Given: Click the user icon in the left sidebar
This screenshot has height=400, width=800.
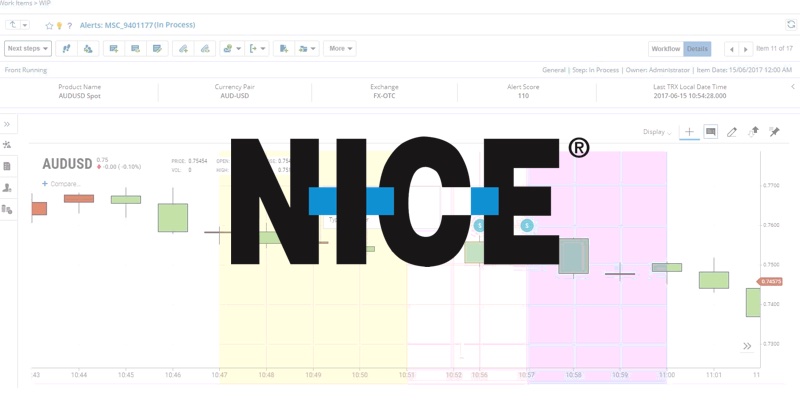Looking at the screenshot, I should [8, 187].
